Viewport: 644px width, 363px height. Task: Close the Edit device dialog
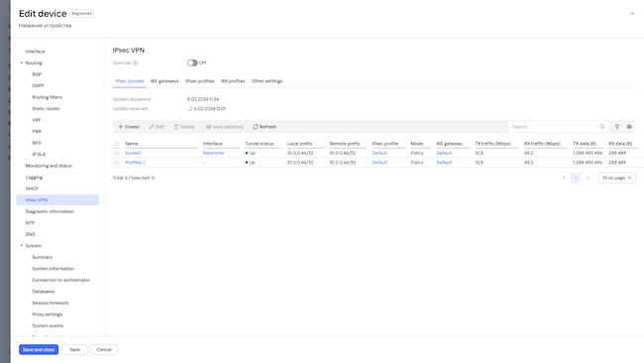[632, 14]
